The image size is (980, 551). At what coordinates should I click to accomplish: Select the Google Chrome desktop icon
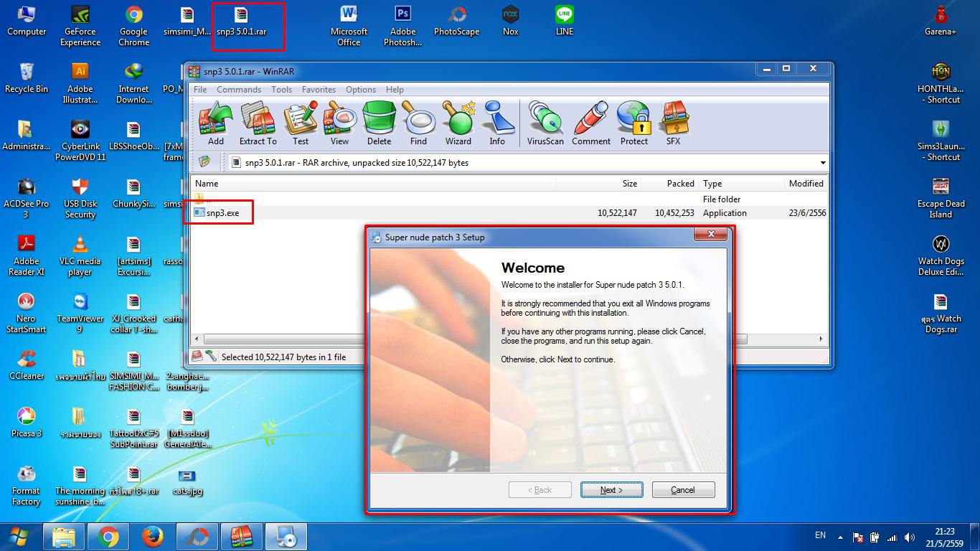click(x=133, y=26)
